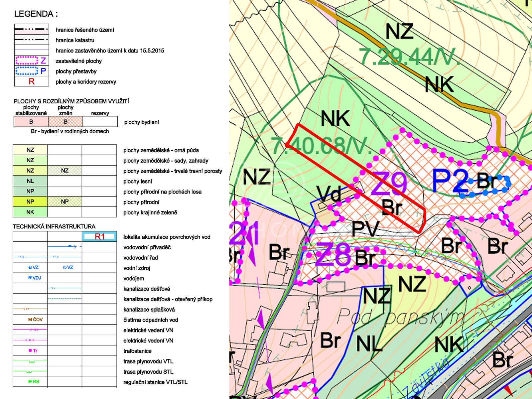Select the hatched B change-area swatch
The width and height of the screenshot is (532, 399).
(66, 122)
